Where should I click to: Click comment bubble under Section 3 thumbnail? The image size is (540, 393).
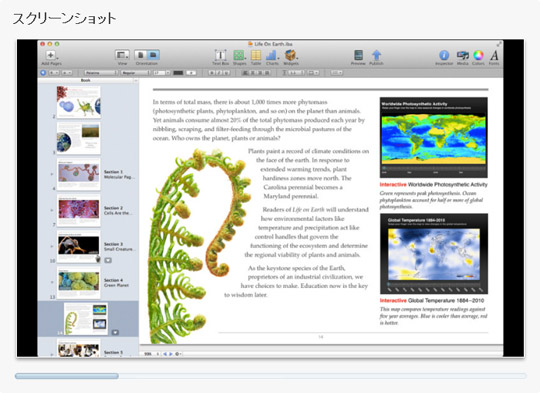[108, 260]
